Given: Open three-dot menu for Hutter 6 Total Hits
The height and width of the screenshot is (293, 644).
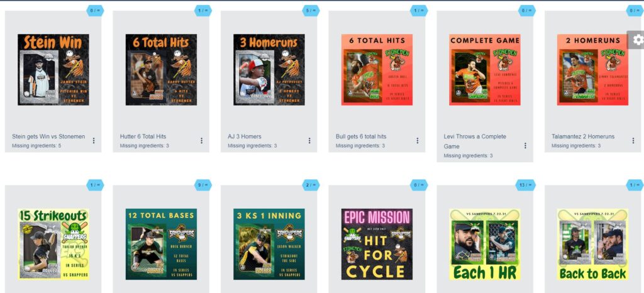Looking at the screenshot, I should [x=202, y=140].
